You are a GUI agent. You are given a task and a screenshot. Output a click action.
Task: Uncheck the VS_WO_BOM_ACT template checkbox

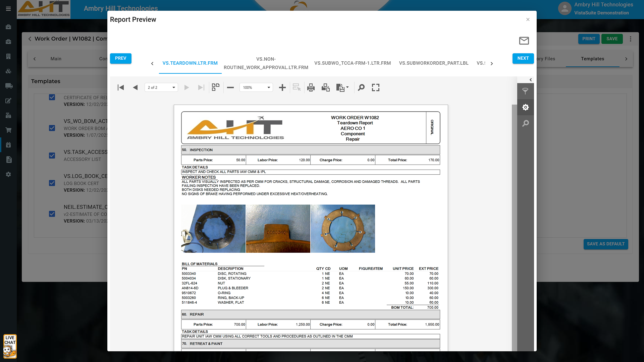point(52,128)
